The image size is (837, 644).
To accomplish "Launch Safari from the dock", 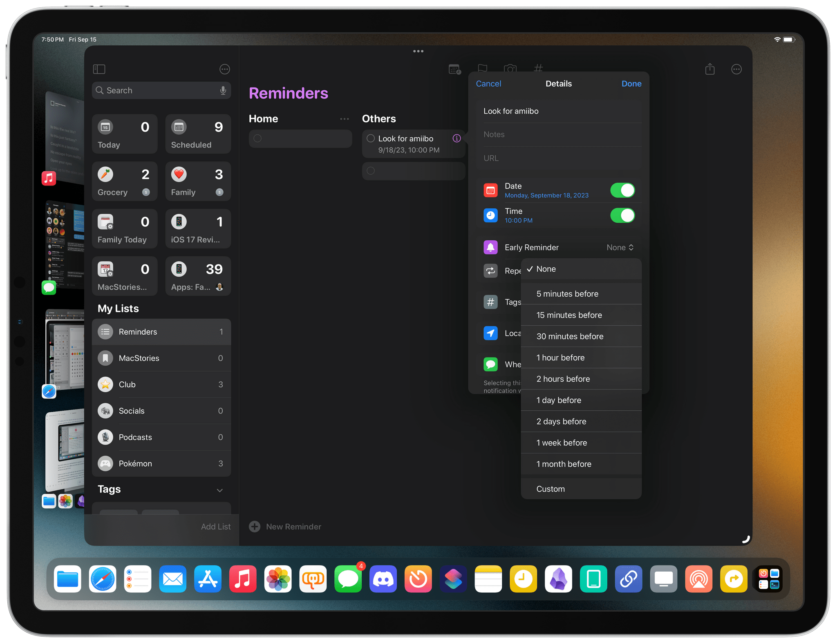I will 103,579.
